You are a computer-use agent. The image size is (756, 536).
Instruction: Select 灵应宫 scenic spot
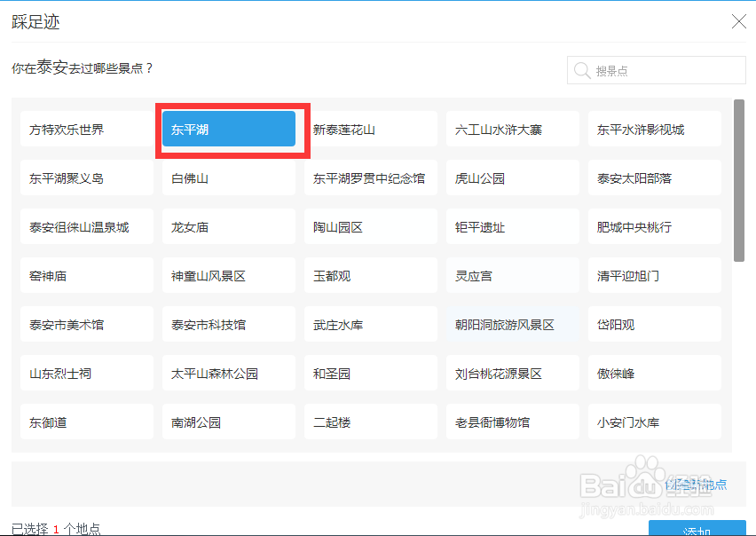click(512, 275)
